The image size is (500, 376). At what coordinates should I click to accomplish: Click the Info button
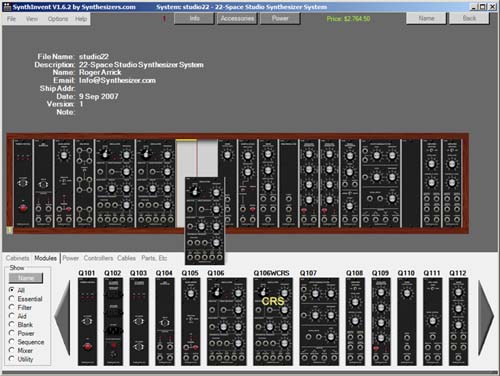(194, 19)
